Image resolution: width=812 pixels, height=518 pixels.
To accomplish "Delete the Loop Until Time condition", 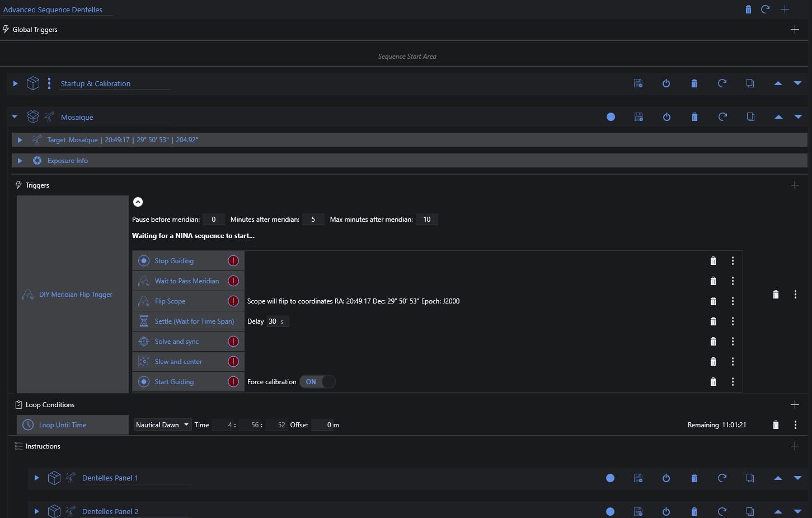I will pos(776,425).
